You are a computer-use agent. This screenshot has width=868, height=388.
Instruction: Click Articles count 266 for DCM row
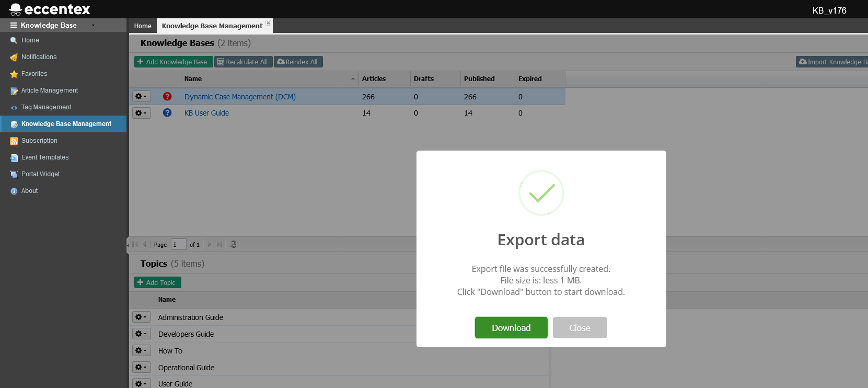368,97
